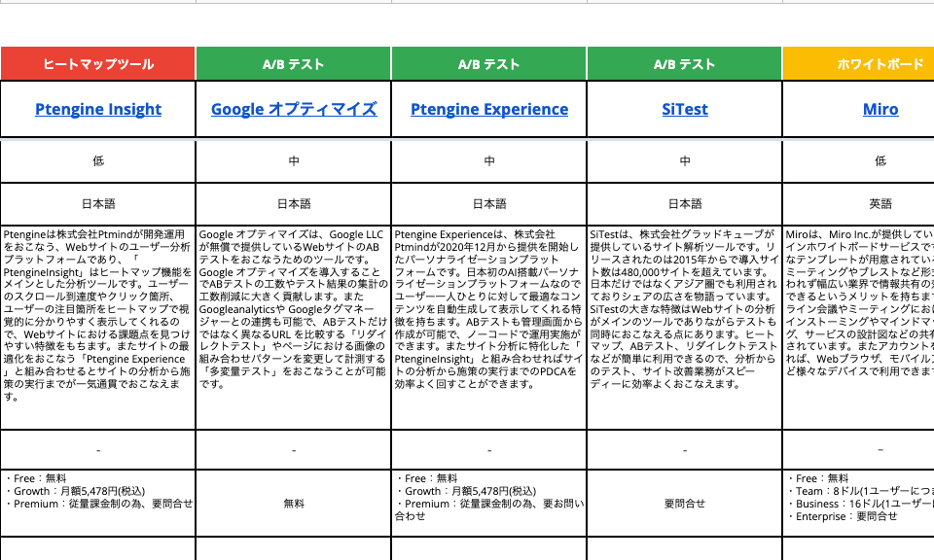The width and height of the screenshot is (934, 560).
Task: Click the A/B テスト header above SiTest
Action: pos(685,64)
